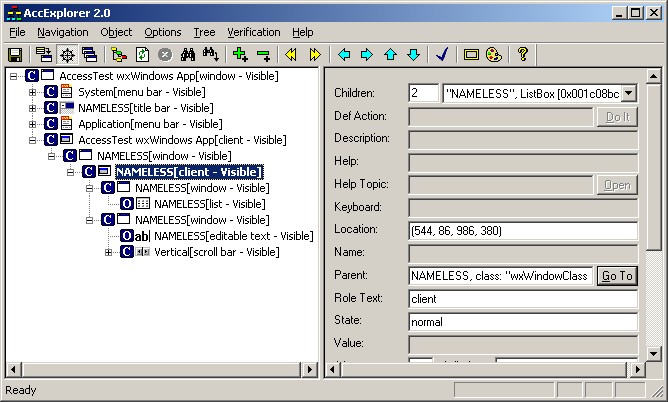
Task: Click the yellow question mark Help icon
Action: tap(522, 54)
